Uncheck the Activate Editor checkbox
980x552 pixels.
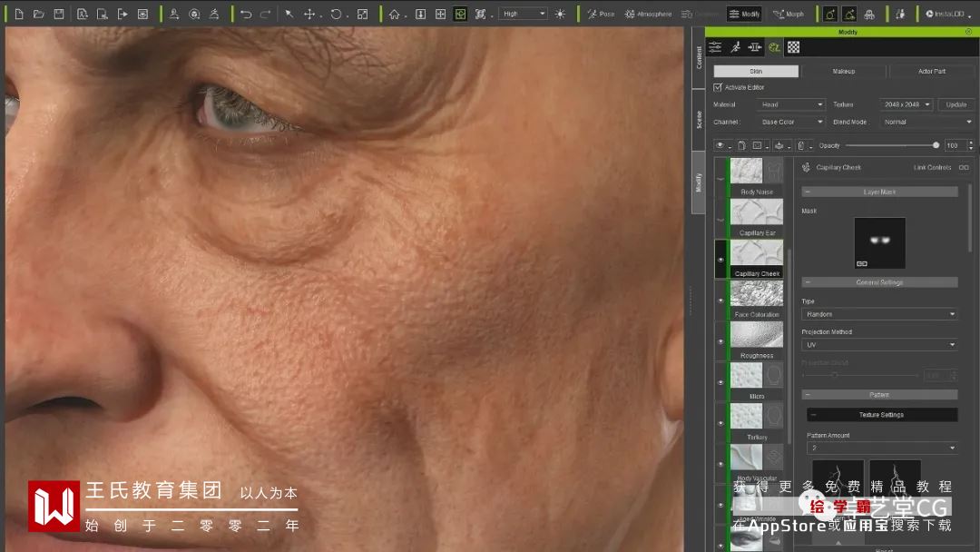(x=718, y=87)
